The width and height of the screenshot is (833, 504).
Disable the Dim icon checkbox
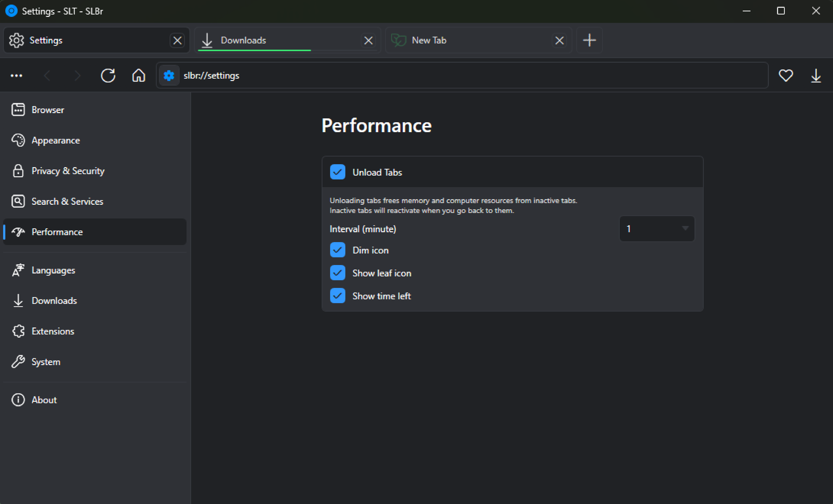[x=337, y=250]
